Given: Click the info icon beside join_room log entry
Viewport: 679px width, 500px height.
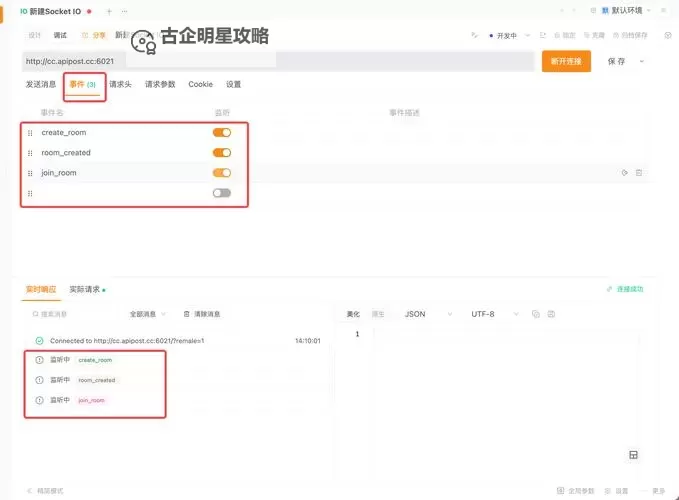Looking at the screenshot, I should click(39, 400).
